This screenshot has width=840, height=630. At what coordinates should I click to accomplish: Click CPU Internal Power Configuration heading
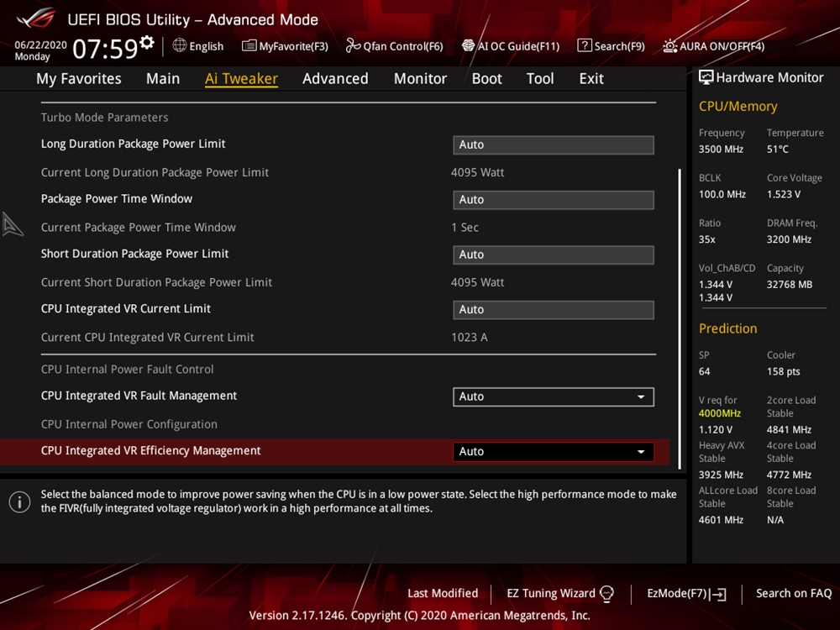129,424
